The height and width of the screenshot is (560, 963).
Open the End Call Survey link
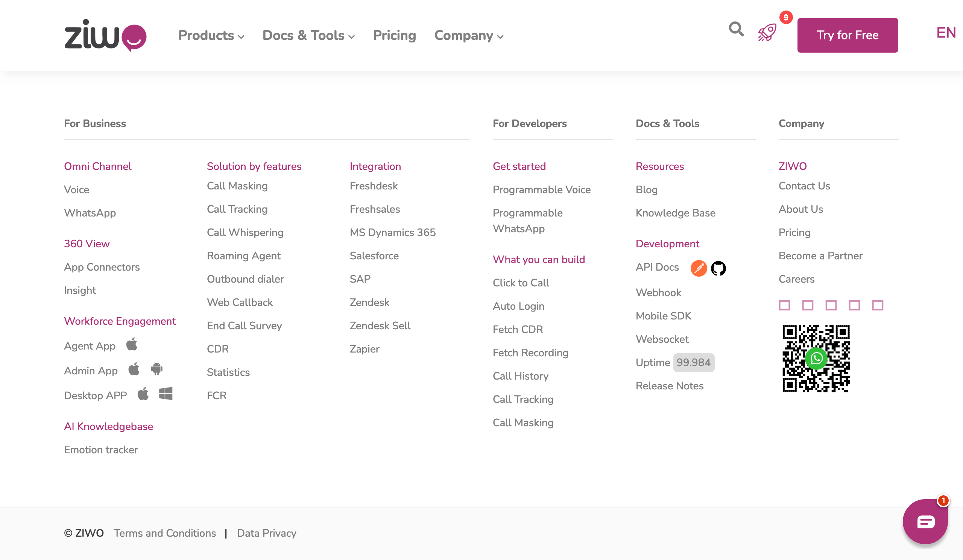245,325
